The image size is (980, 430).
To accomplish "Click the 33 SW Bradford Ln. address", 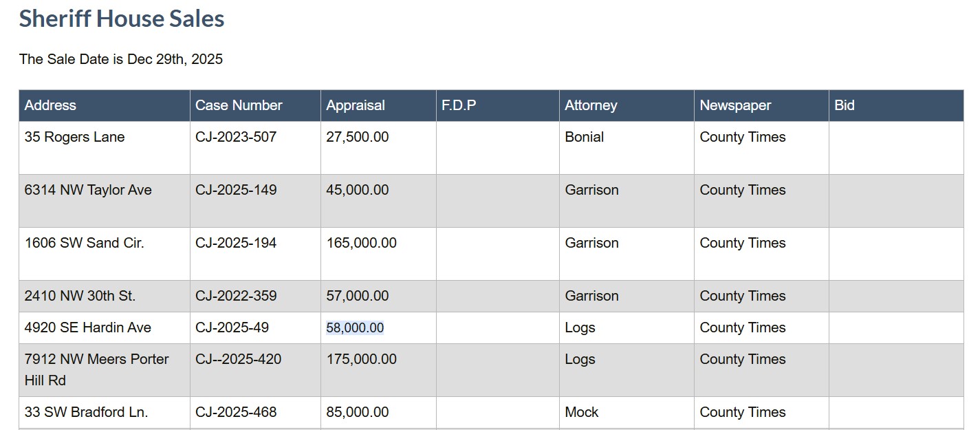I will 86,412.
